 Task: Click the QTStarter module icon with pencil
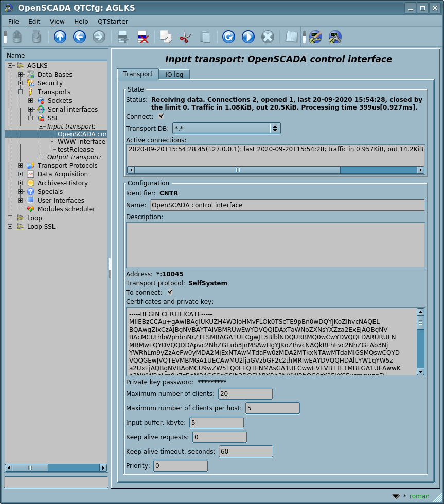click(315, 37)
